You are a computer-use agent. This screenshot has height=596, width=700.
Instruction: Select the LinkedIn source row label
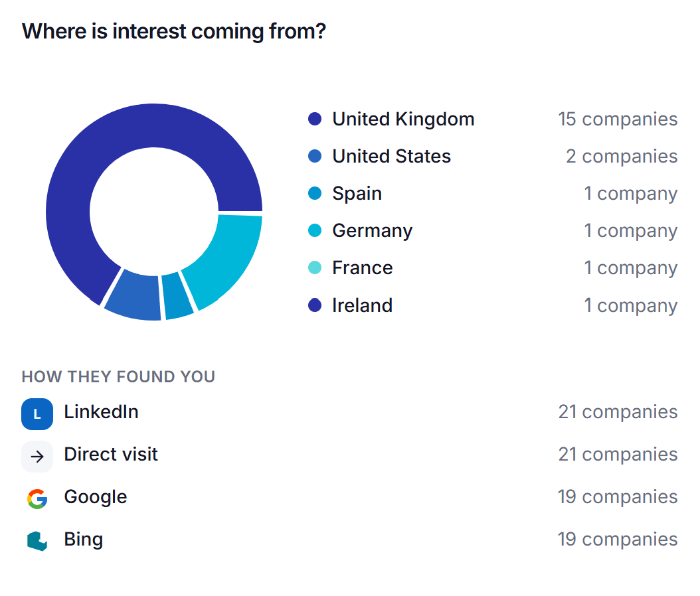102,411
